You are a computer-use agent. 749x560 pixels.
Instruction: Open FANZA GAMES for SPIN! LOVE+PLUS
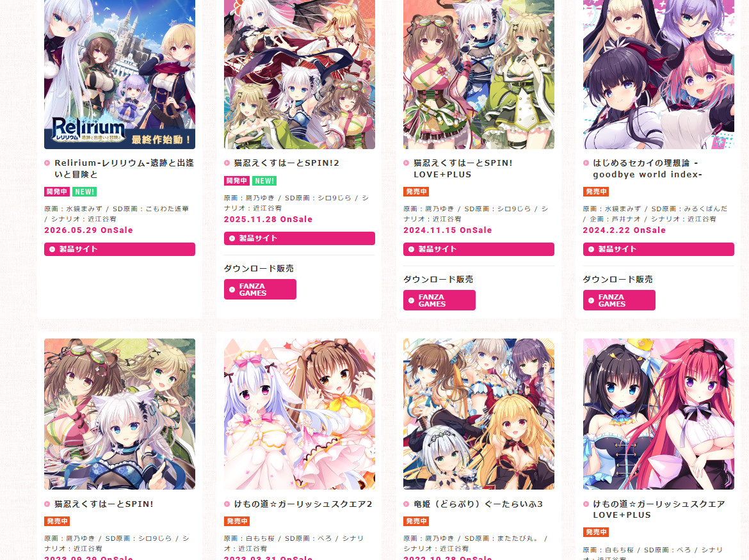pyautogui.click(x=439, y=300)
